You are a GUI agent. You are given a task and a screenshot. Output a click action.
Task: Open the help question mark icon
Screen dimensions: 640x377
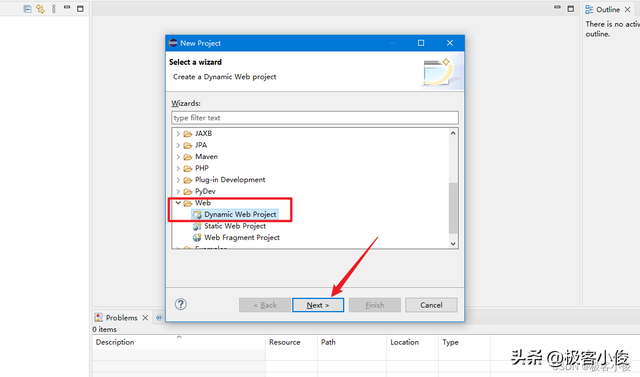[x=181, y=304]
